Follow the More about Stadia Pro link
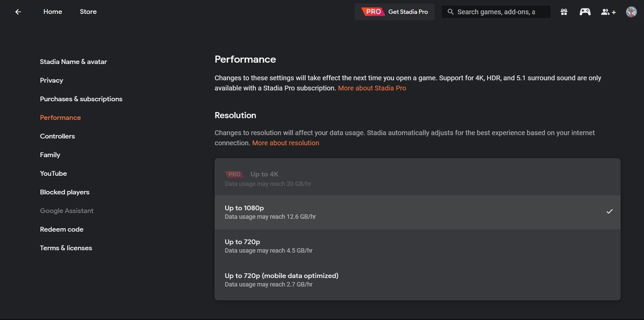This screenshot has height=320, width=644. click(372, 88)
